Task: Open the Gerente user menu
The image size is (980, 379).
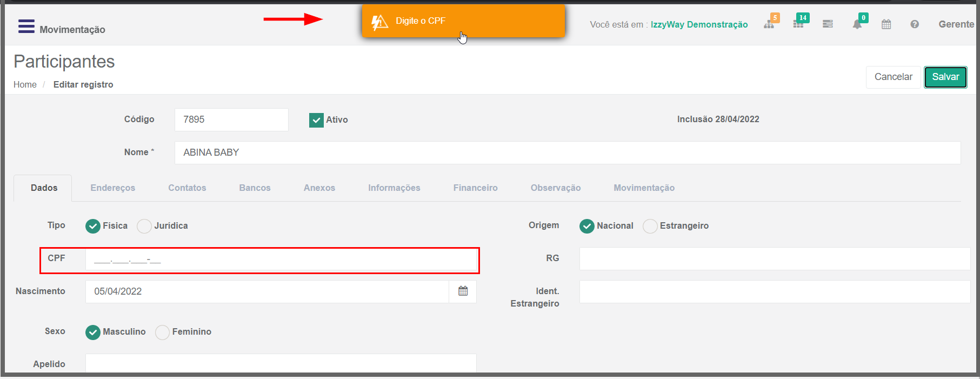Action: click(x=956, y=24)
